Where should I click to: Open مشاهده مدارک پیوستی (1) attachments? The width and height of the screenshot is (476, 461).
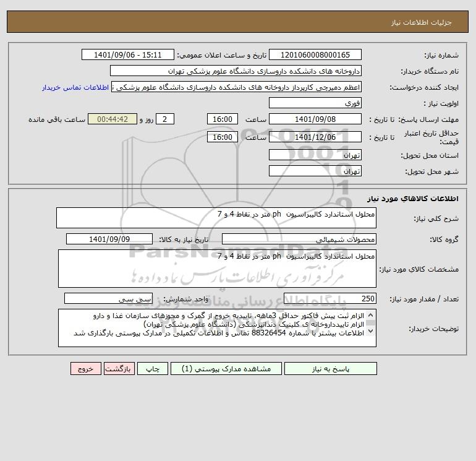tap(226, 369)
